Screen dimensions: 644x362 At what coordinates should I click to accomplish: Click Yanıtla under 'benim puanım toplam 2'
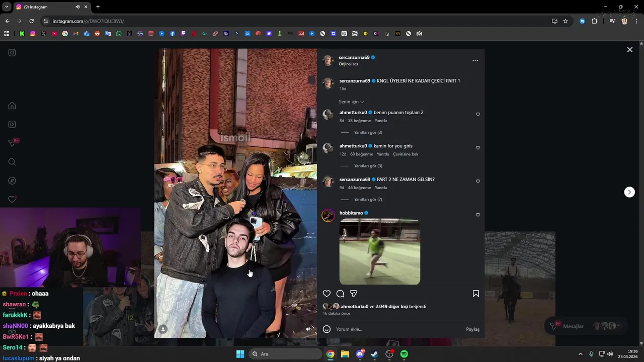pyautogui.click(x=381, y=121)
